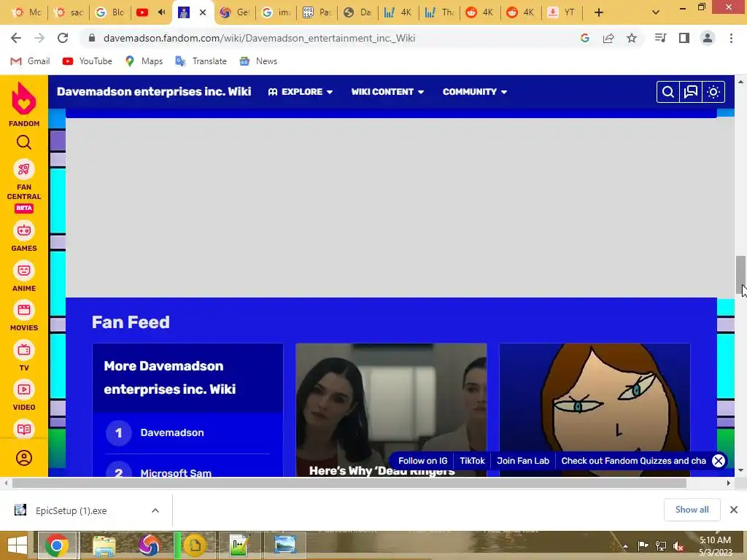Close the downloads bar
This screenshot has width=747, height=560.
coord(734,510)
